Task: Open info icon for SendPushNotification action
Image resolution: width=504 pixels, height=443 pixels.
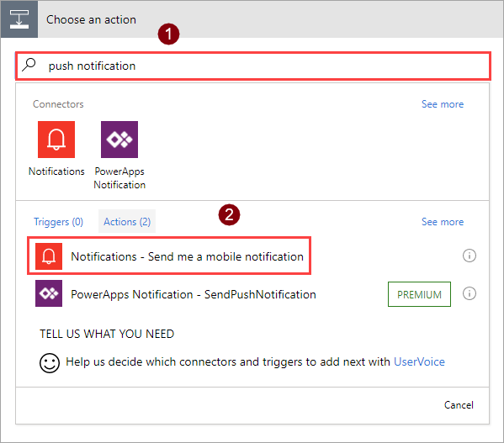Action: [x=469, y=293]
